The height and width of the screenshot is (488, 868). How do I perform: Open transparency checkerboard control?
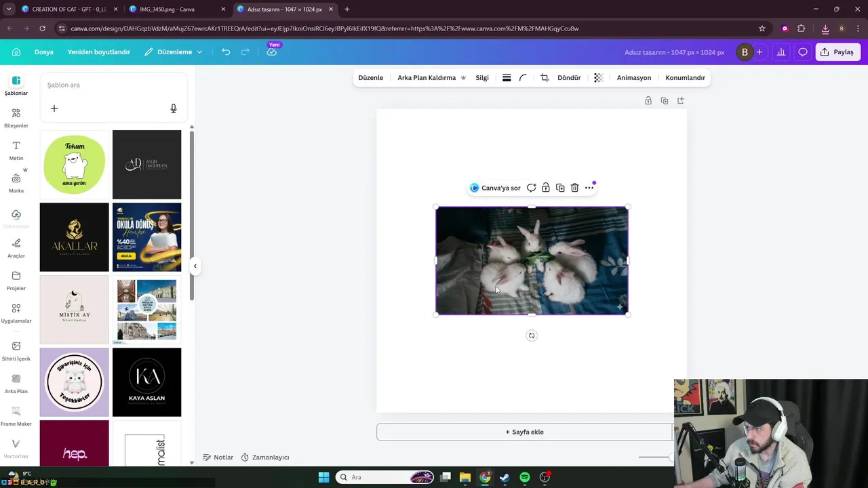point(598,78)
